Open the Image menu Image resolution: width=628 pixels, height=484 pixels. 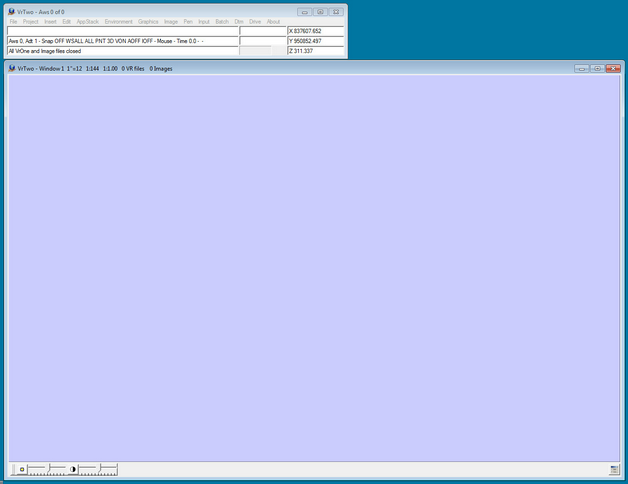171,22
